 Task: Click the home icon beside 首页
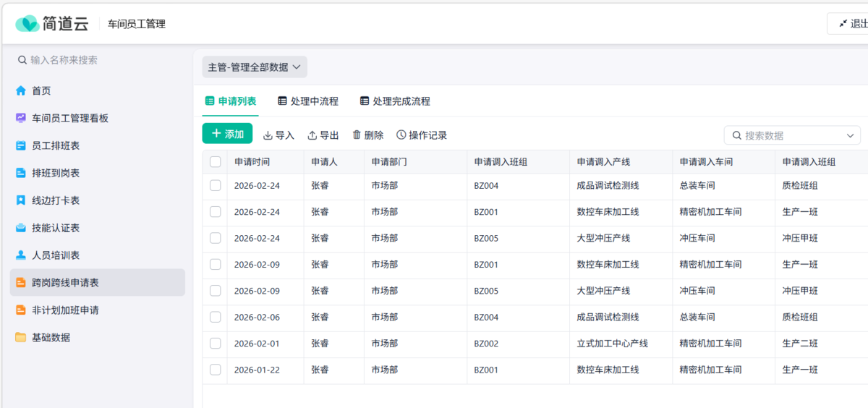[21, 91]
